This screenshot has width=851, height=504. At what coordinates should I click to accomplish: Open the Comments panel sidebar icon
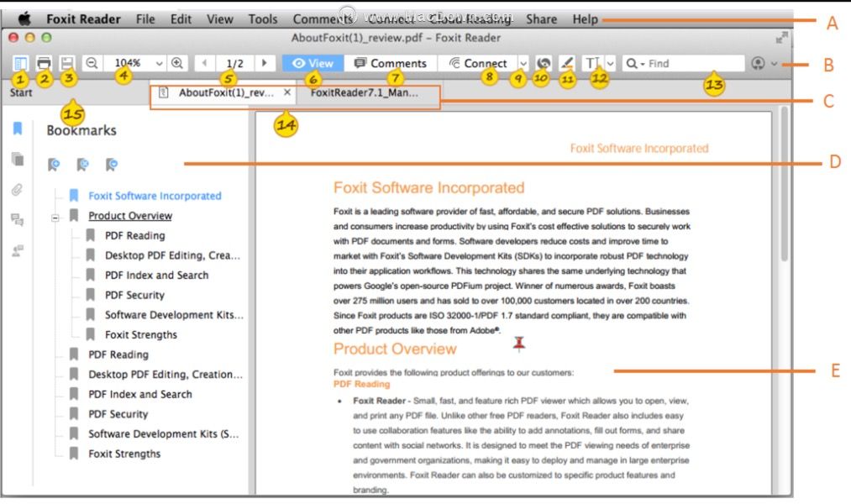coord(18,220)
